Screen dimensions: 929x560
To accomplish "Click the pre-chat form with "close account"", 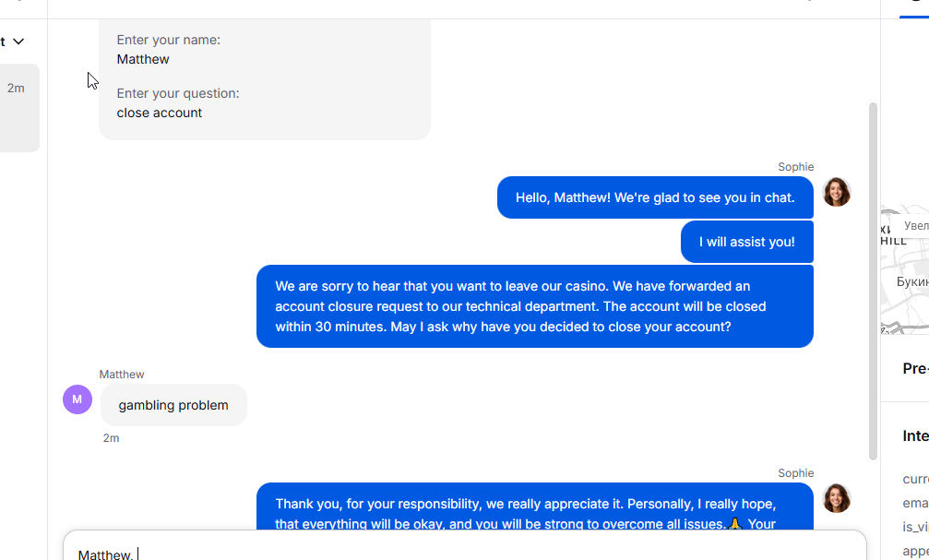I will coord(265,80).
